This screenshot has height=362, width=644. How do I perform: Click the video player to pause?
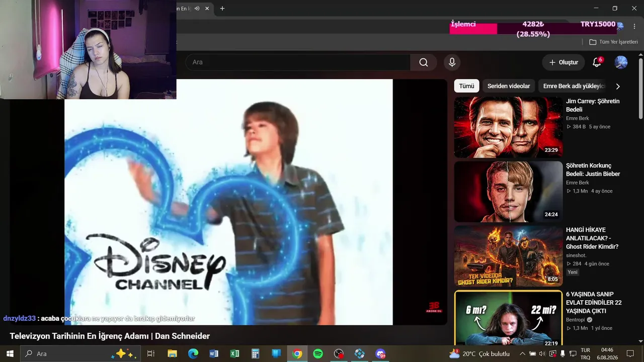[228, 202]
